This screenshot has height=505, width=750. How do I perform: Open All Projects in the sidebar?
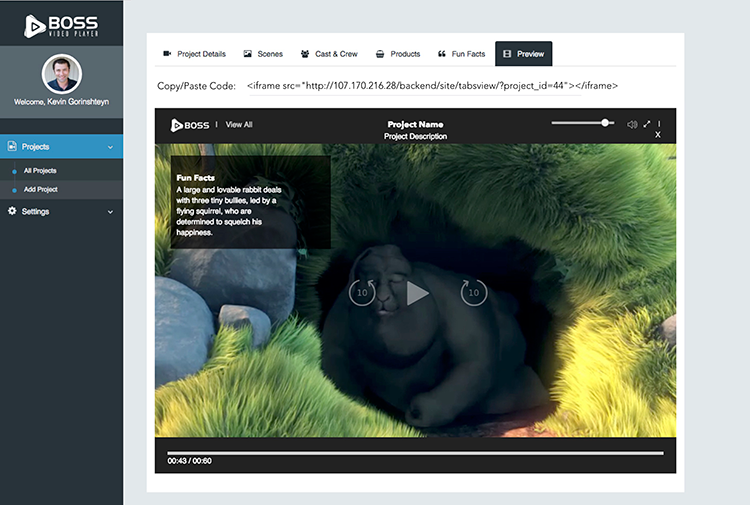[x=40, y=171]
